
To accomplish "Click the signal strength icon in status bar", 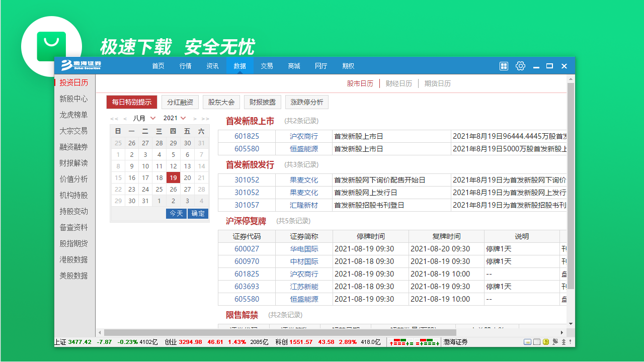I will 570,341.
